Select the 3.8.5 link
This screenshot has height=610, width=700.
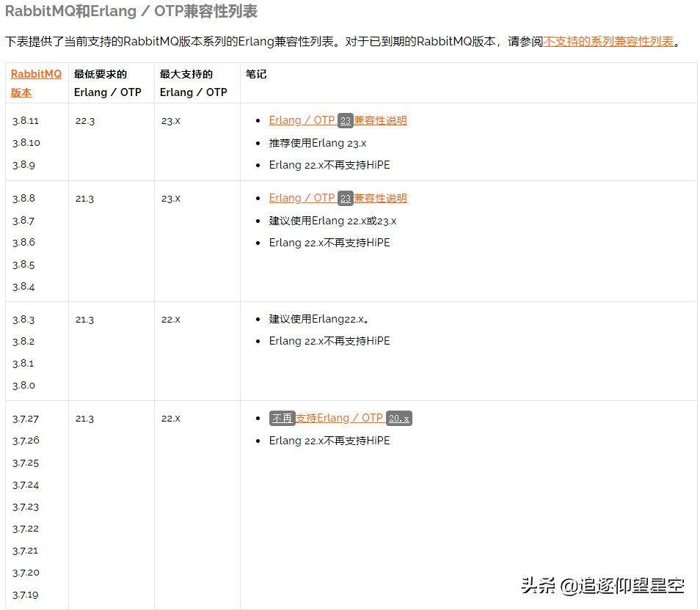click(23, 264)
